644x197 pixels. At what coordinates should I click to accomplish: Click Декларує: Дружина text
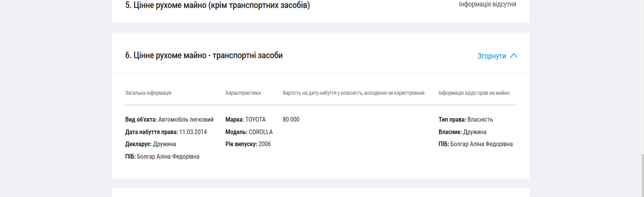click(x=150, y=144)
